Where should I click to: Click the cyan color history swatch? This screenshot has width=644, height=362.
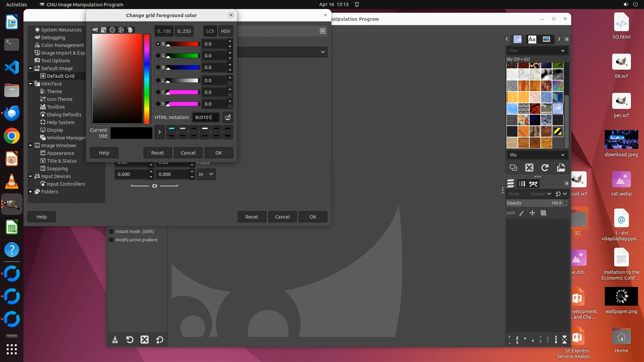pyautogui.click(x=171, y=128)
